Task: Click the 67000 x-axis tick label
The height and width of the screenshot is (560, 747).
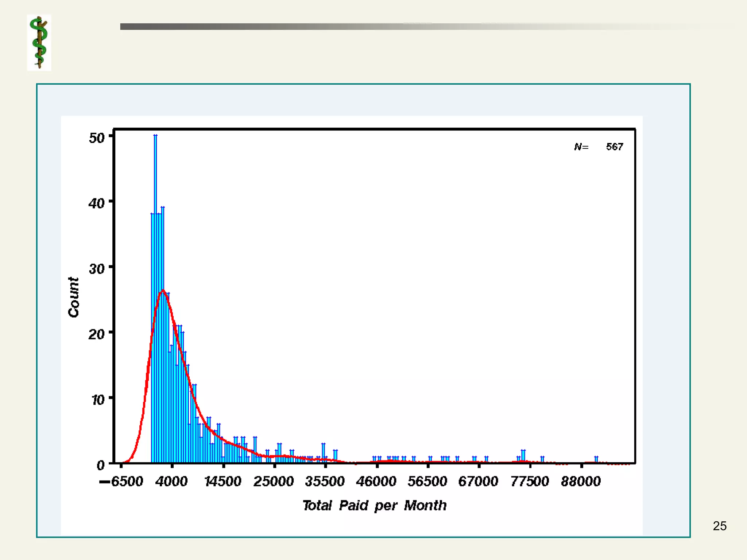Action: point(478,482)
